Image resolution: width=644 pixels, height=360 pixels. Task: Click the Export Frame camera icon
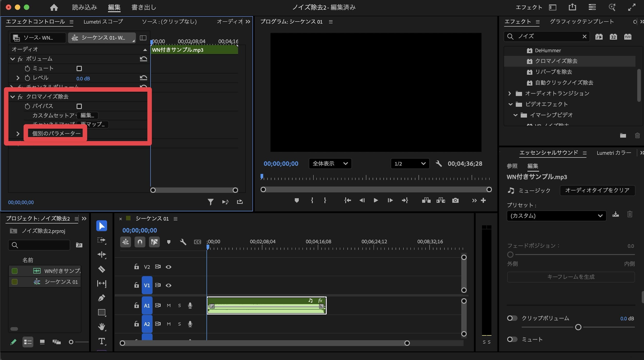(x=455, y=200)
